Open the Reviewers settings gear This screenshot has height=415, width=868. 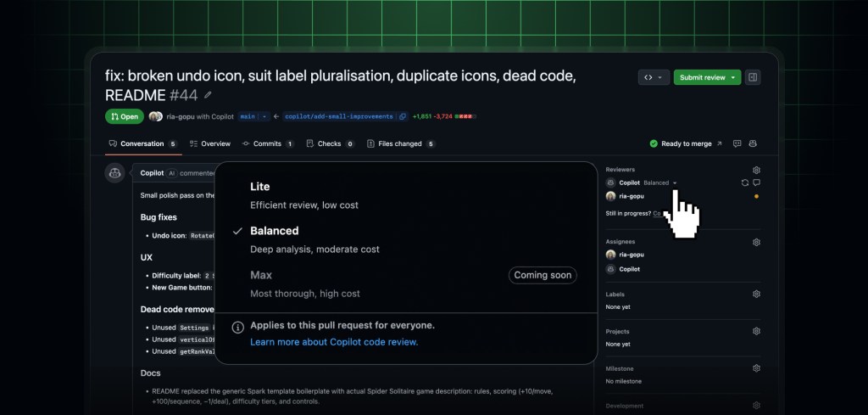(x=756, y=170)
